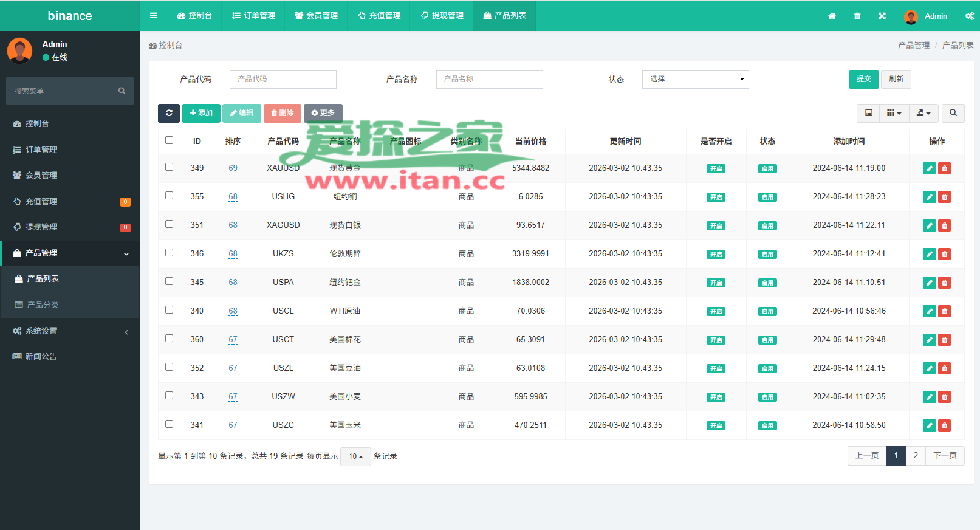Click the hamburger menu toggle icon

coord(154,16)
